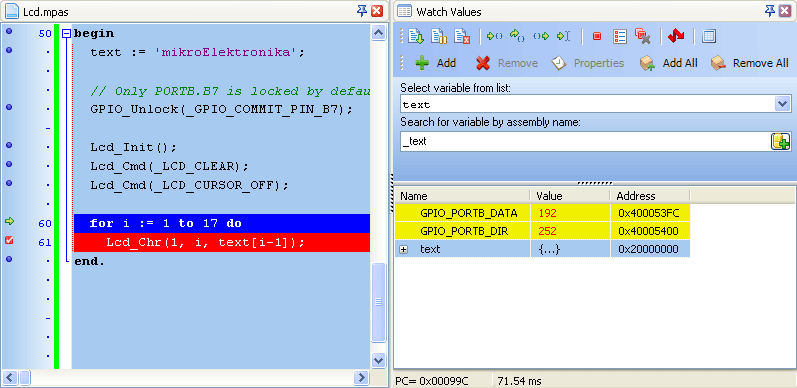Click the Step Over debugger icon

click(517, 36)
